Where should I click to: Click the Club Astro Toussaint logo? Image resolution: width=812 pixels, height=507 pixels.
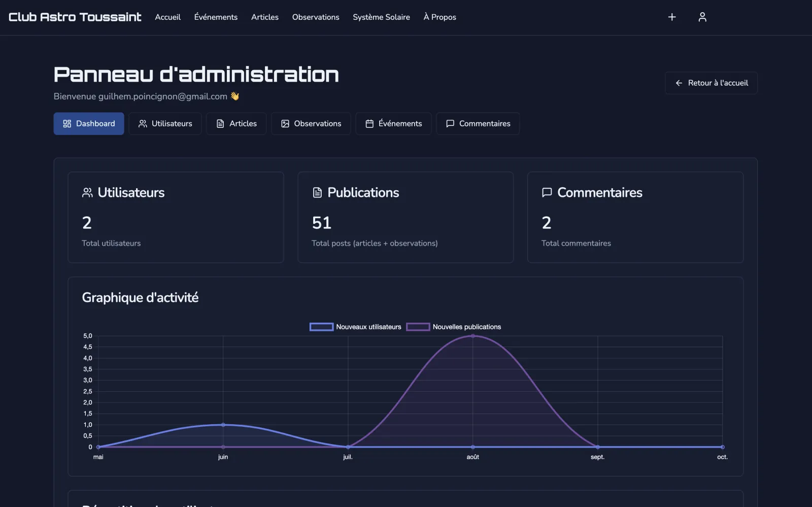click(75, 17)
